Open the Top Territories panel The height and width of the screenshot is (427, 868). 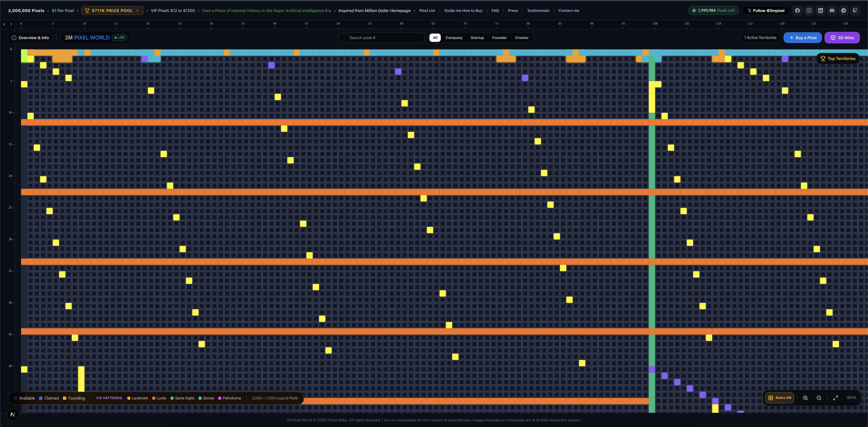click(838, 59)
